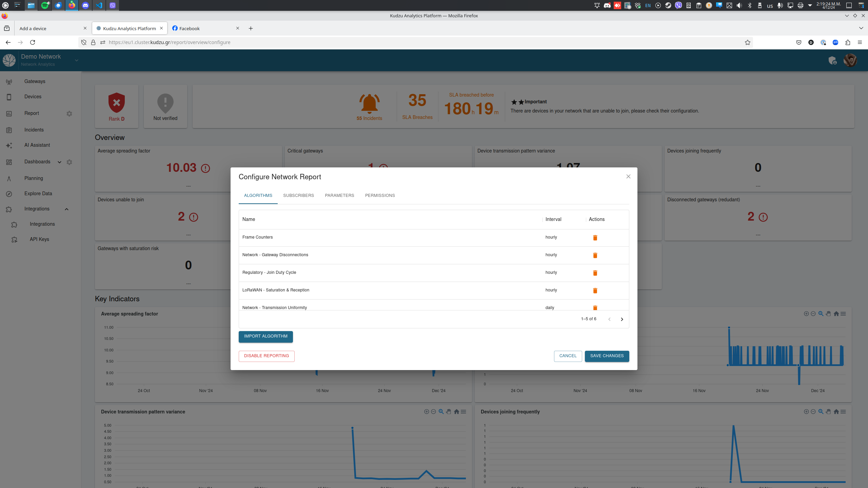Screen dimensions: 868x488
Task: Delete the Regulatory - Join Duty Cycle algorithm
Action: pyautogui.click(x=595, y=273)
